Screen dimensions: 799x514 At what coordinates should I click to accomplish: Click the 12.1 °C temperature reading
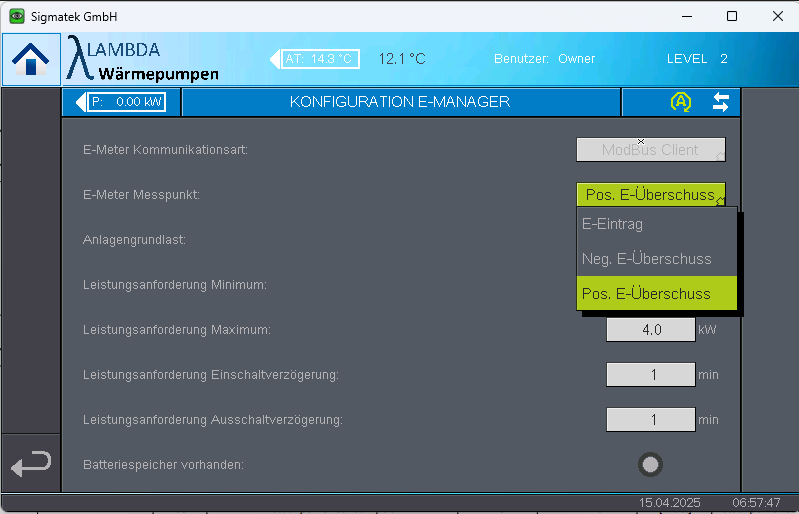[402, 59]
